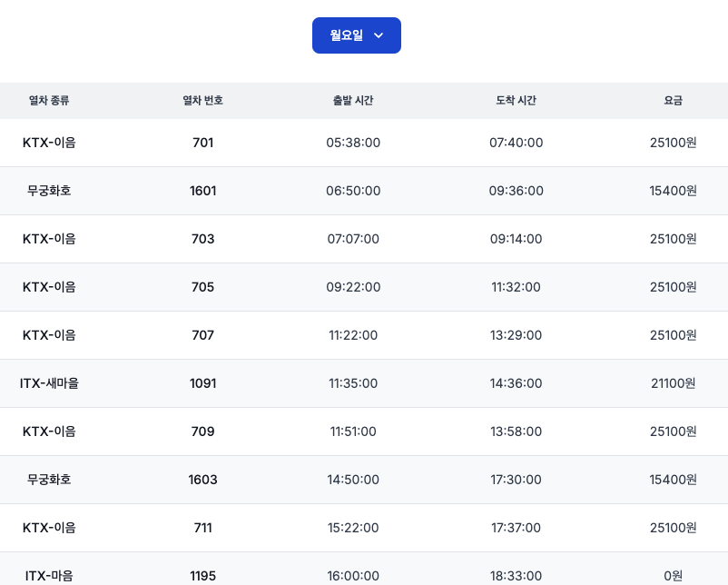Click KTX-이음 in train 705 row
The height and width of the screenshot is (585, 728).
point(49,287)
